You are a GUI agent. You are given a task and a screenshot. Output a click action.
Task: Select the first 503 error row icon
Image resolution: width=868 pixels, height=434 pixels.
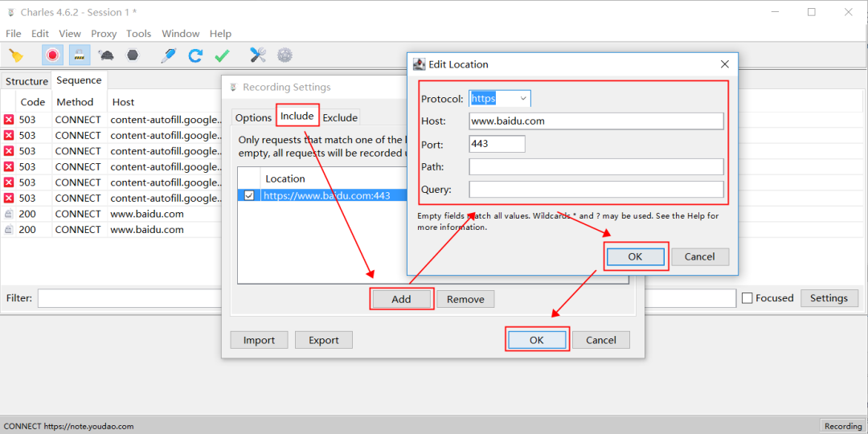pyautogui.click(x=9, y=120)
